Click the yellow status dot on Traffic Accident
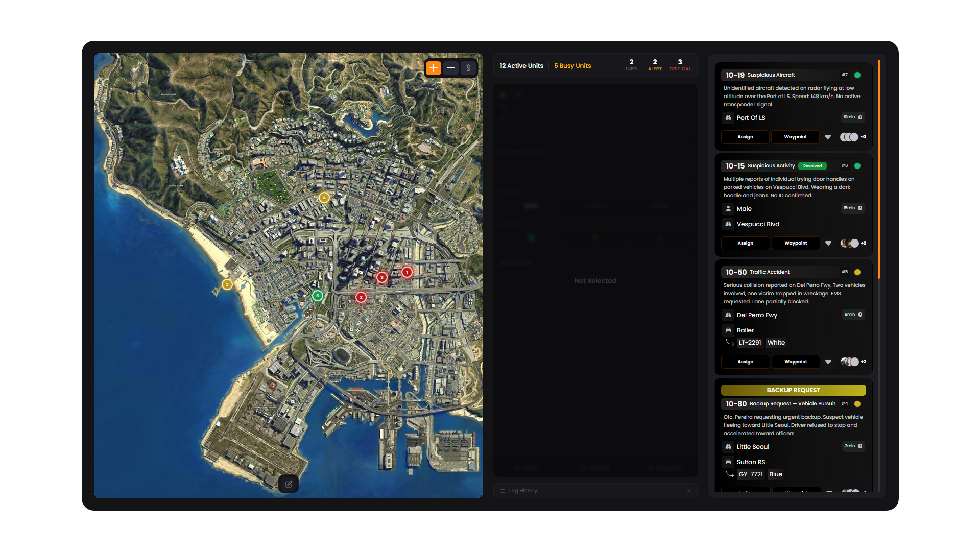The width and height of the screenshot is (980, 551). tap(857, 272)
